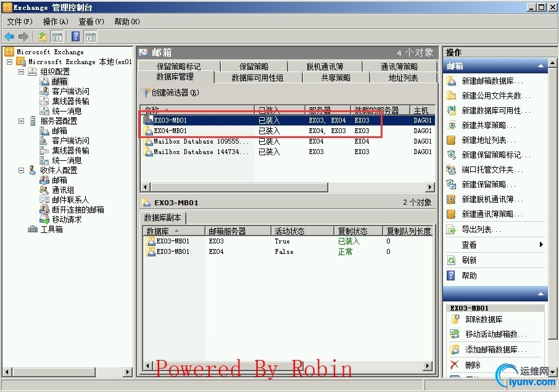The width and height of the screenshot is (559, 392).
Task: Select the EX03-MB01 copy on EX04
Action: (288, 251)
